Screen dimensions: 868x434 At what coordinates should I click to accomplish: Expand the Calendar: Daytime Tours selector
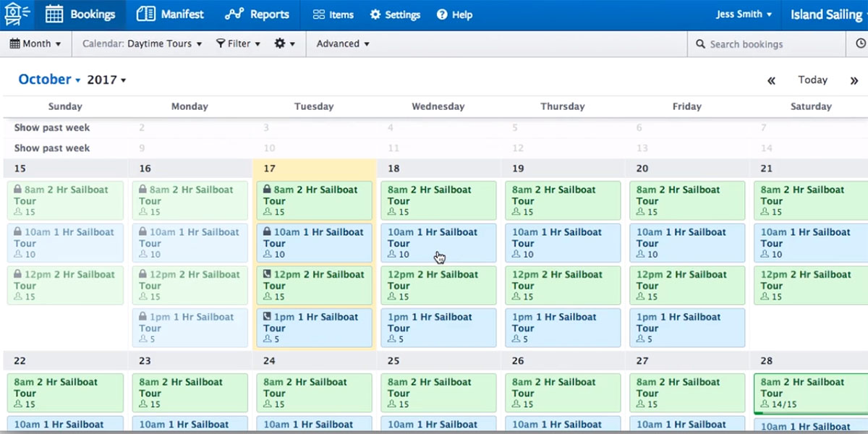pos(142,44)
